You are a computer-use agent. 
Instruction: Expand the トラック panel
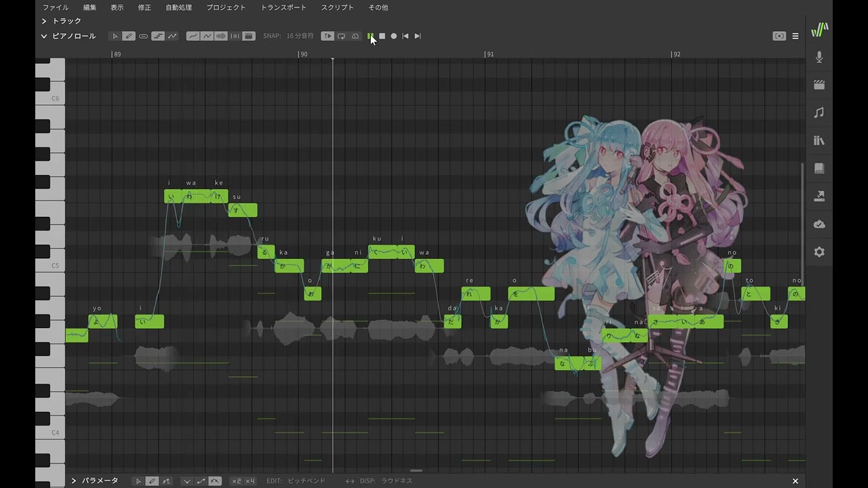coord(44,21)
